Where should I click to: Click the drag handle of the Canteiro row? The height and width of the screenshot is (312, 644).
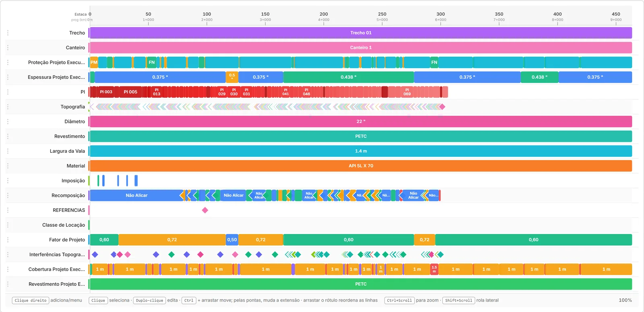point(8,47)
